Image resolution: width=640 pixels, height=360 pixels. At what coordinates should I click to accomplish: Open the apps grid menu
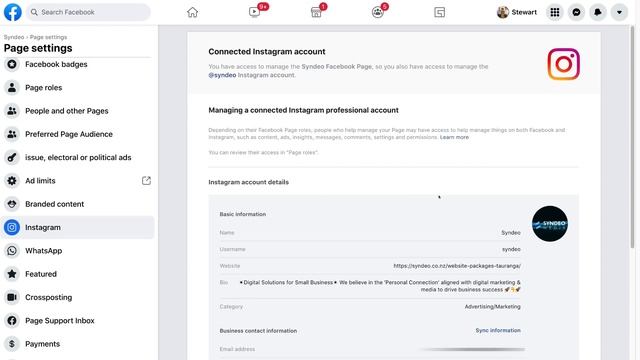[555, 12]
